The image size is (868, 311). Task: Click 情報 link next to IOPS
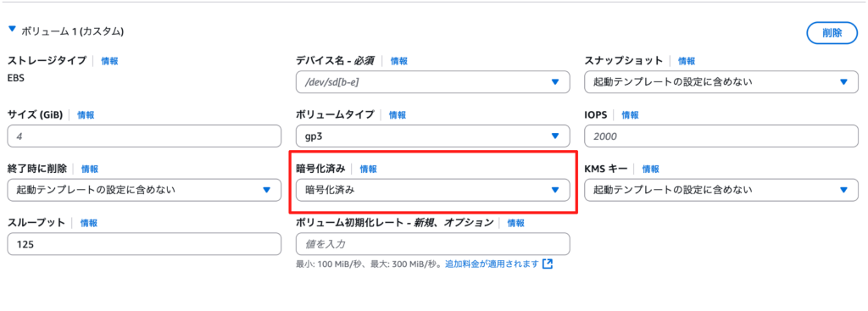pos(630,115)
